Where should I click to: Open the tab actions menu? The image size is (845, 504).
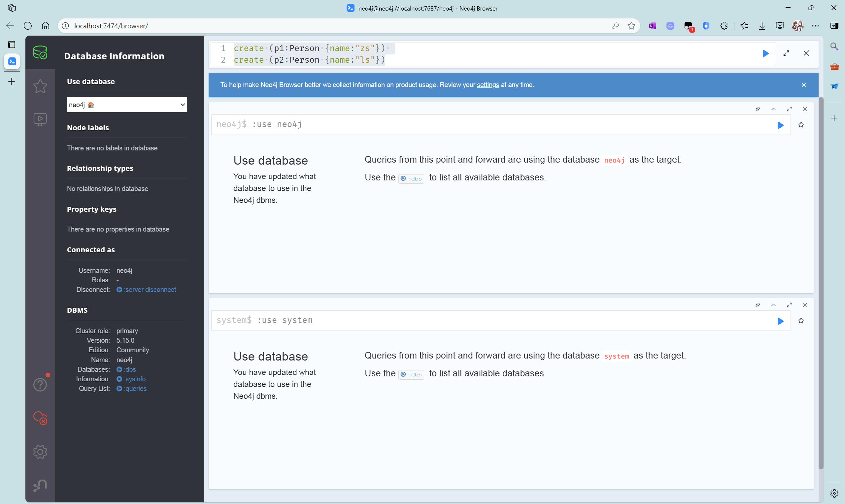[x=12, y=45]
